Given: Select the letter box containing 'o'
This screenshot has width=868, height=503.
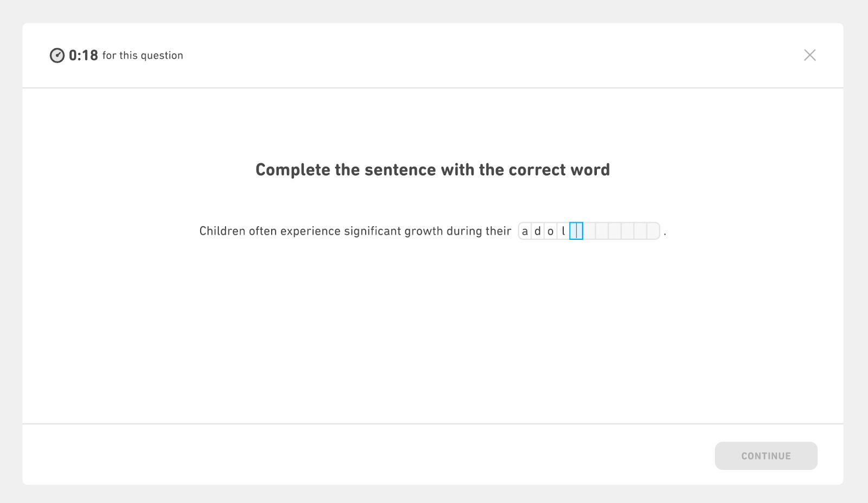Looking at the screenshot, I should [x=551, y=231].
